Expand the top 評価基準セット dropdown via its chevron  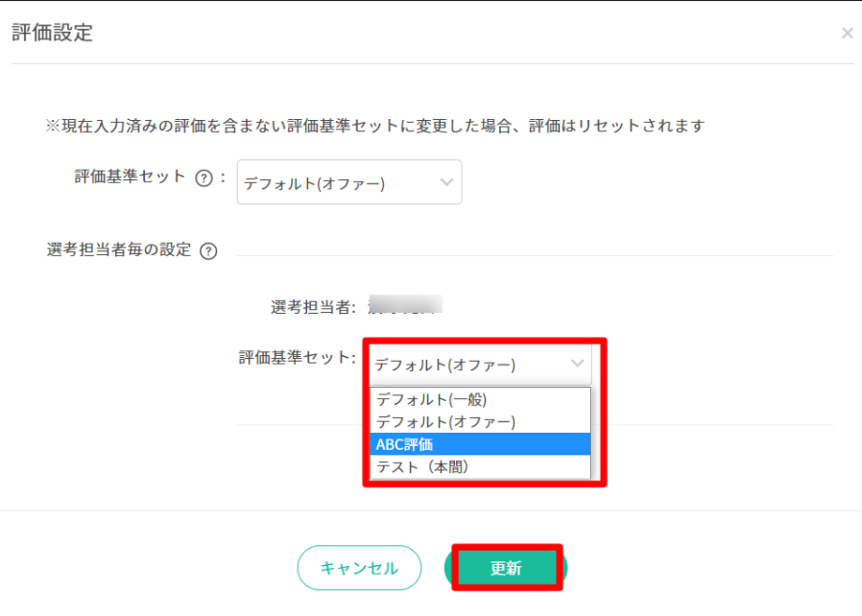tap(446, 182)
